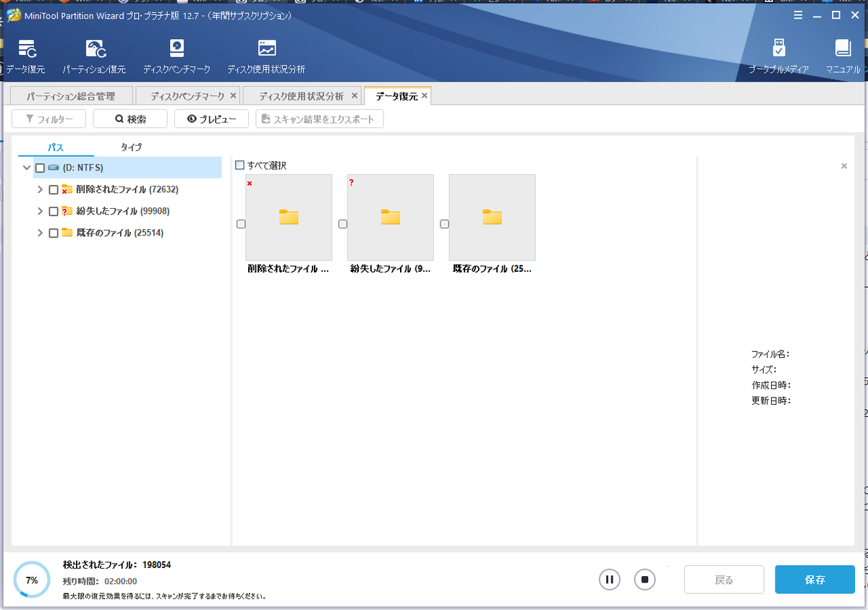Image resolution: width=868 pixels, height=610 pixels.
Task: Open the データ復元 tool in the top toolbar
Action: coord(26,58)
